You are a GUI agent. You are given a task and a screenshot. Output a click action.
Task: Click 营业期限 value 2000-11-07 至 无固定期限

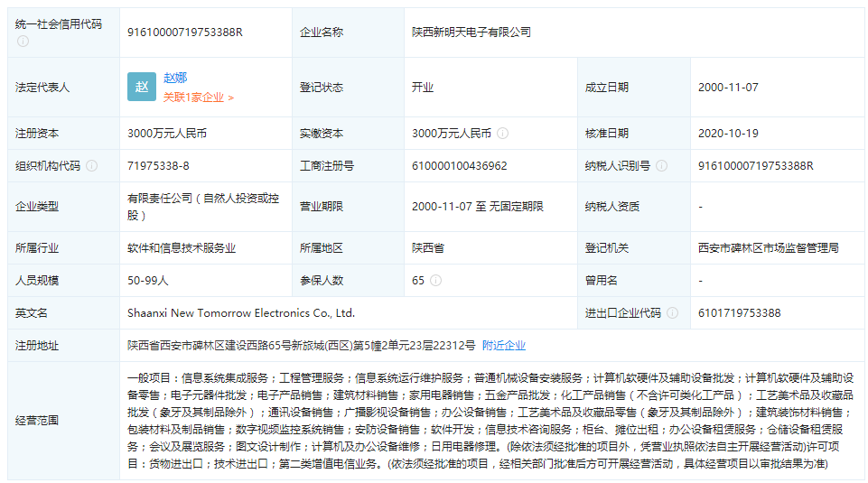[478, 207]
